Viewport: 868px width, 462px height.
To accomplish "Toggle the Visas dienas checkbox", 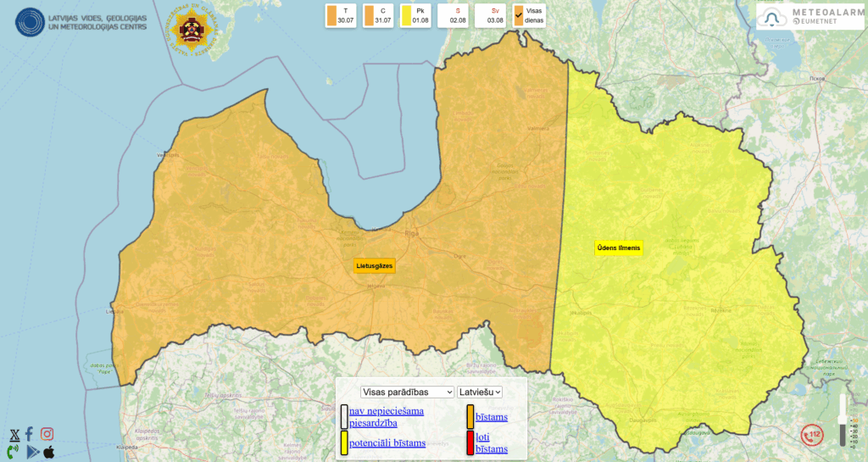I will point(519,15).
